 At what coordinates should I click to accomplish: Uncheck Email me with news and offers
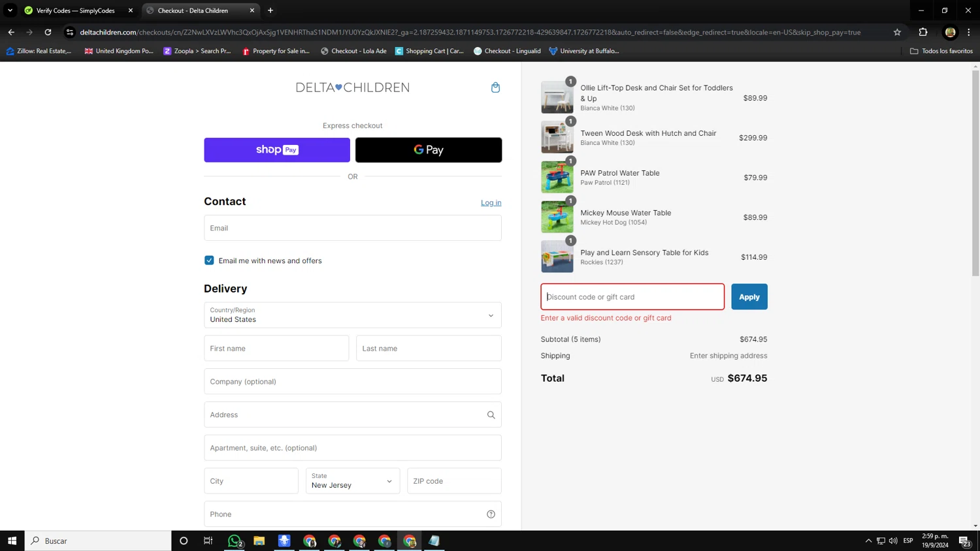pos(209,260)
